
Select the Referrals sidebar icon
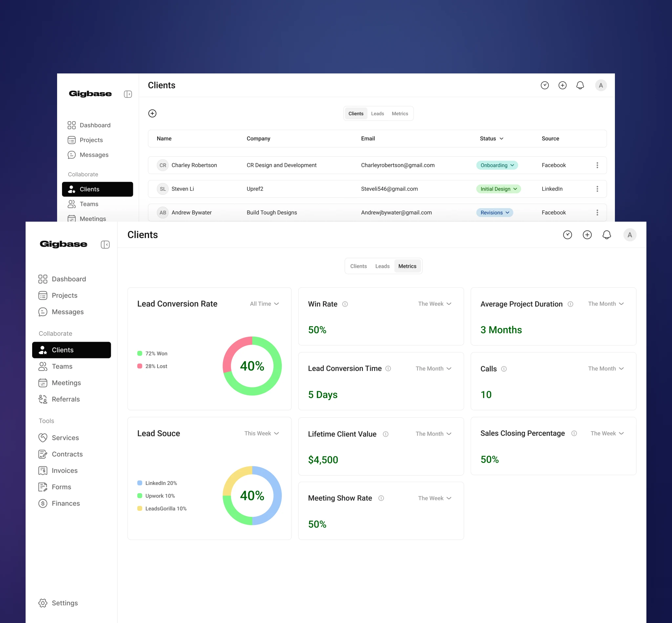43,399
